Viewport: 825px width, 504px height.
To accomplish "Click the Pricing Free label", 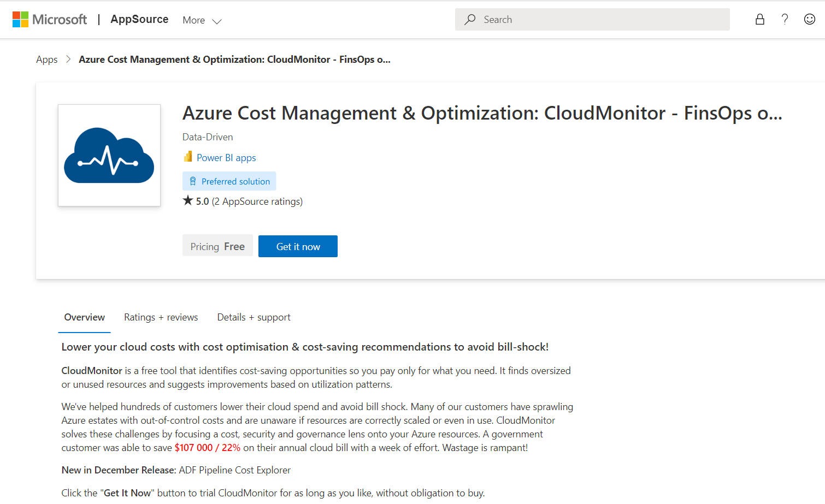I will pos(217,246).
